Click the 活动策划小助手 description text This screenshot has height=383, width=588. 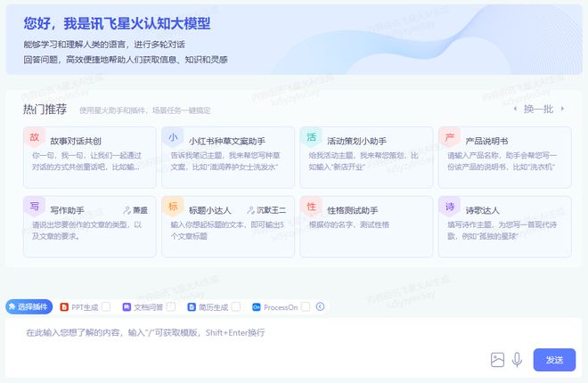click(363, 160)
